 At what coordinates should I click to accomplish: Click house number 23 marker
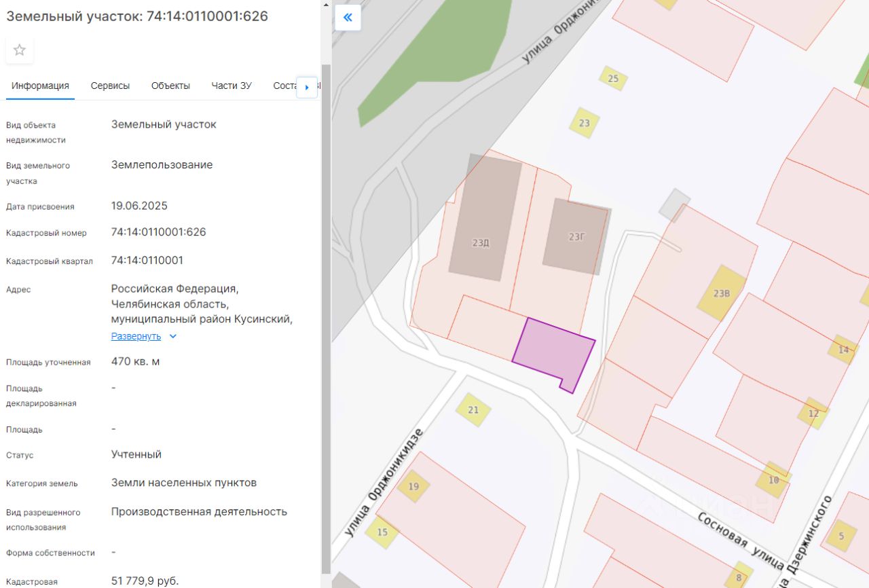click(x=584, y=123)
